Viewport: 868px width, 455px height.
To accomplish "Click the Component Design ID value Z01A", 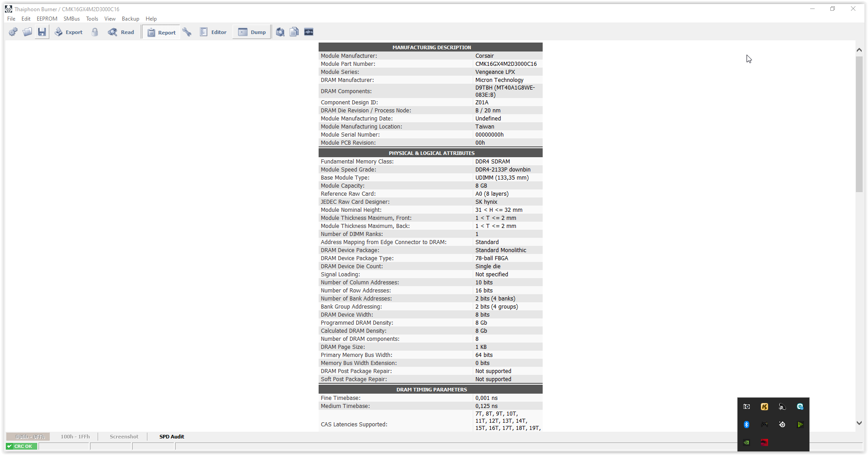I will [482, 103].
